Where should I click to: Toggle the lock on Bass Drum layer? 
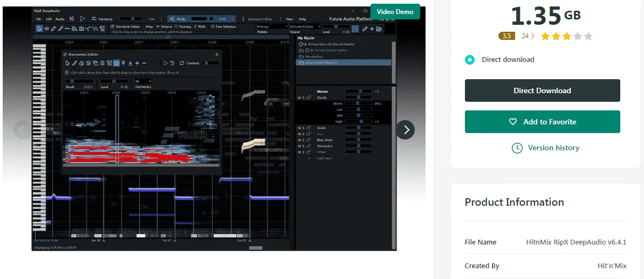click(309, 140)
